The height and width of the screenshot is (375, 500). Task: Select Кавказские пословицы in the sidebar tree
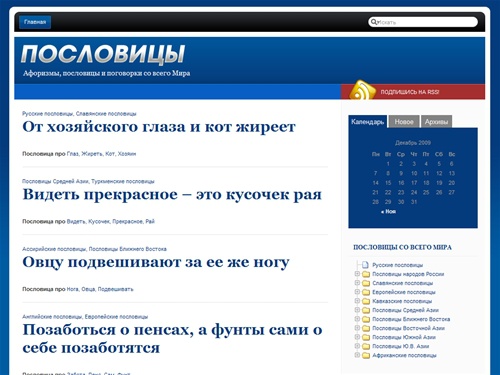pos(402,301)
